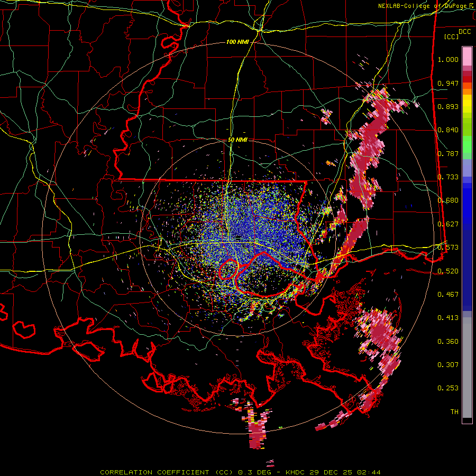Pick the bright green segment of the color bar

[467, 144]
